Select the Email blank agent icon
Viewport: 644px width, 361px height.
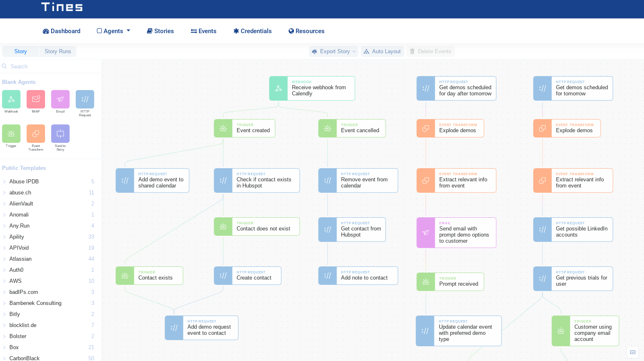60,99
